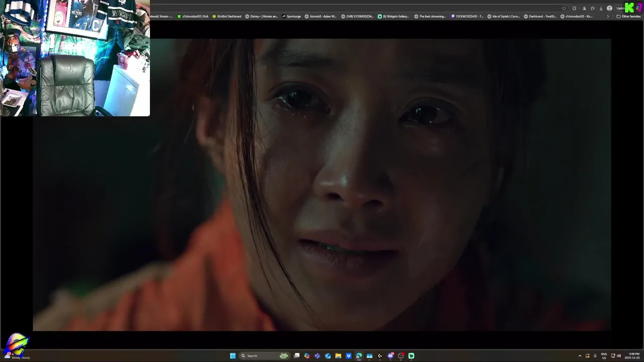The width and height of the screenshot is (644, 362).
Task: Click the movie video player
Action: [322, 185]
